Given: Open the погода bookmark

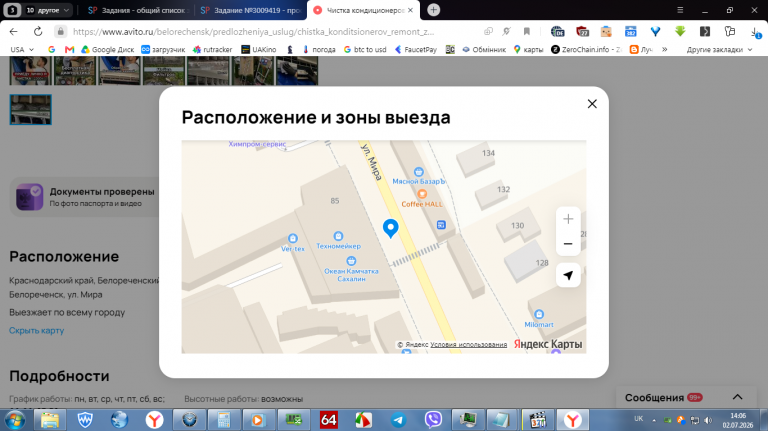Looking at the screenshot, I should tap(318, 49).
